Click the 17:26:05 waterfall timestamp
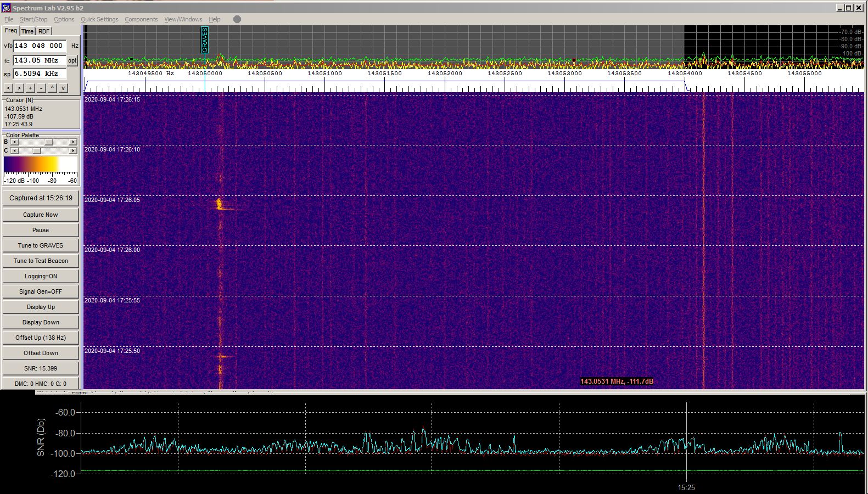Image resolution: width=868 pixels, height=494 pixels. click(112, 200)
